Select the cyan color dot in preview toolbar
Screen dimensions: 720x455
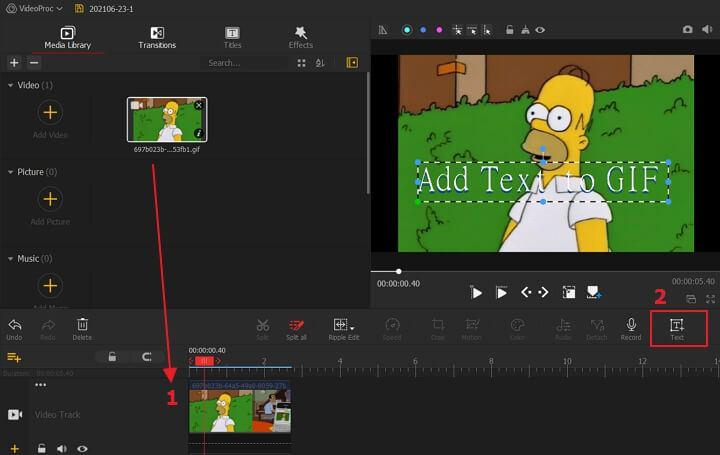[x=407, y=30]
